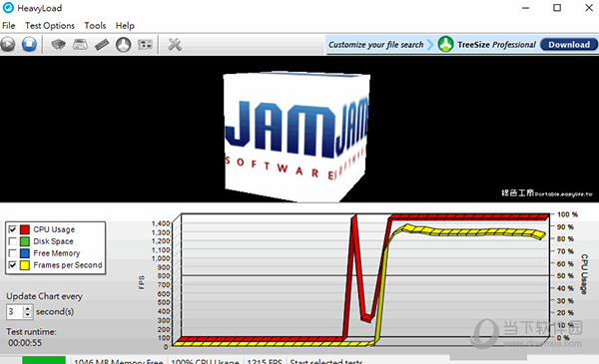Start the selected tests with play icon
This screenshot has width=599, height=364.
coord(8,45)
